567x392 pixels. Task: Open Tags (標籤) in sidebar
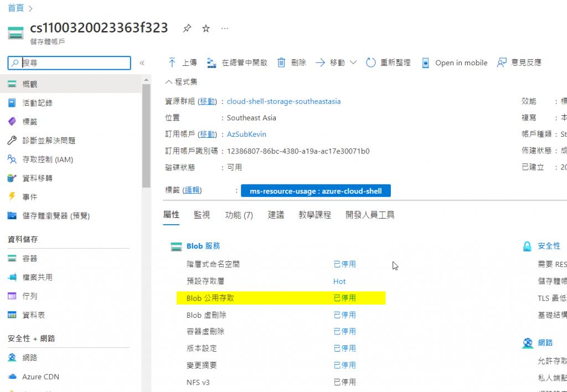coord(70,121)
